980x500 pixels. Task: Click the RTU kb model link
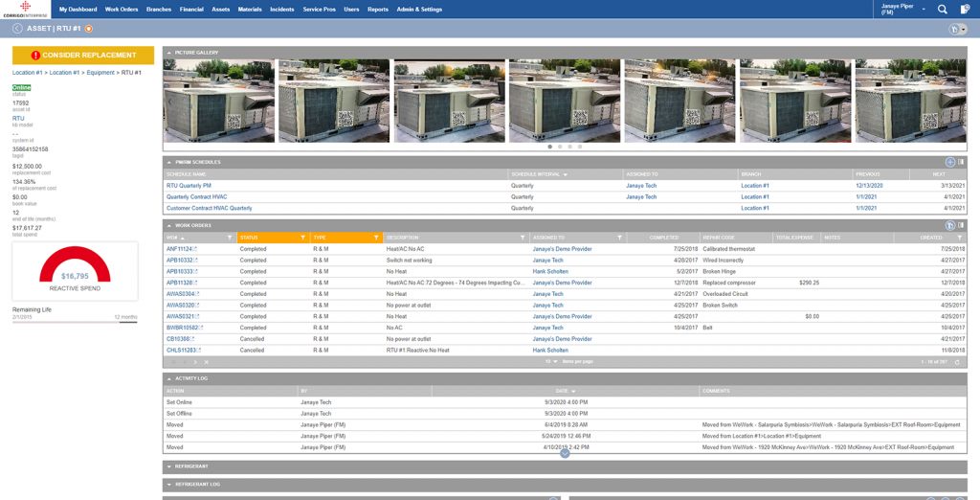tap(18, 118)
